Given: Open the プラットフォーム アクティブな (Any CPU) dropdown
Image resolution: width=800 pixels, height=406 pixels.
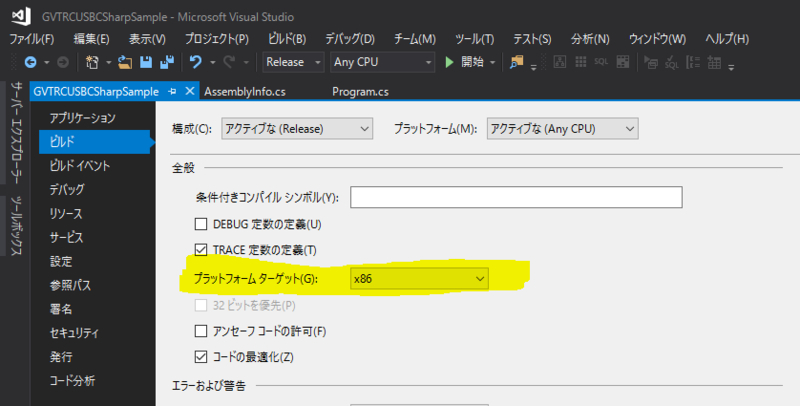Looking at the screenshot, I should (x=562, y=129).
